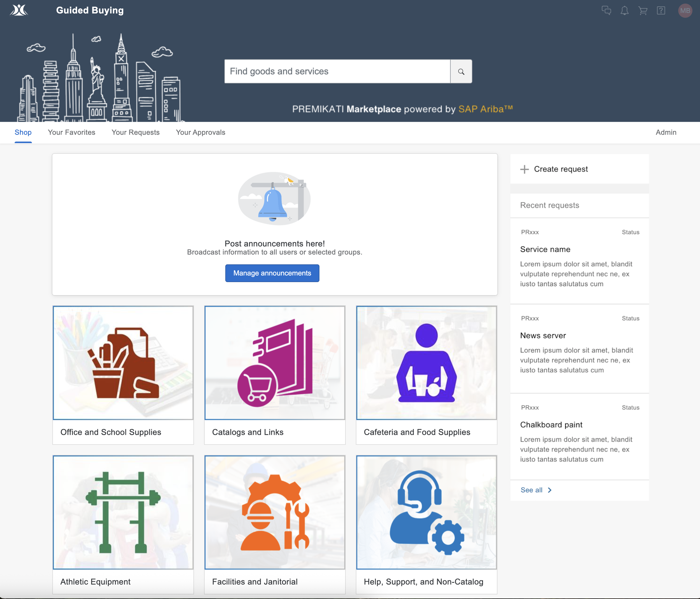Switch to Your Favorites tab
The height and width of the screenshot is (599, 700).
[x=71, y=132]
